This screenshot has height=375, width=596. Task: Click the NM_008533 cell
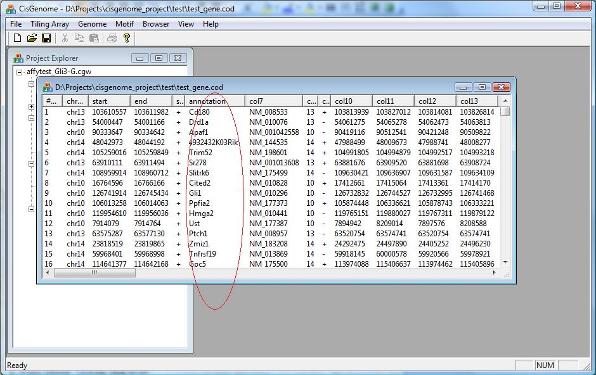point(268,112)
